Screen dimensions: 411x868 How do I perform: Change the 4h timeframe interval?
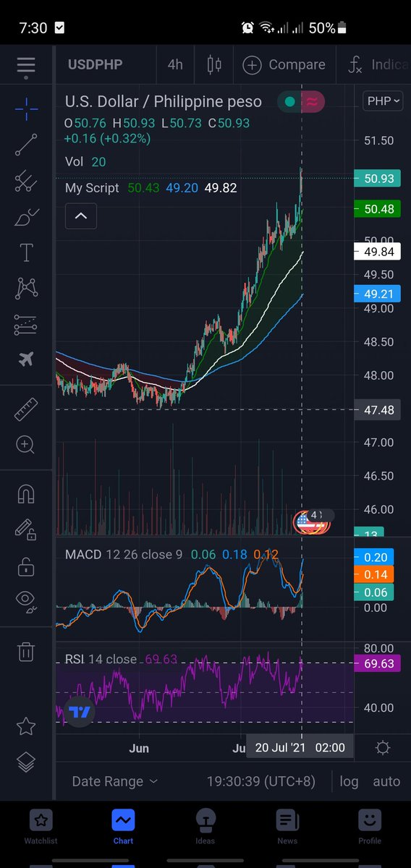tap(175, 64)
